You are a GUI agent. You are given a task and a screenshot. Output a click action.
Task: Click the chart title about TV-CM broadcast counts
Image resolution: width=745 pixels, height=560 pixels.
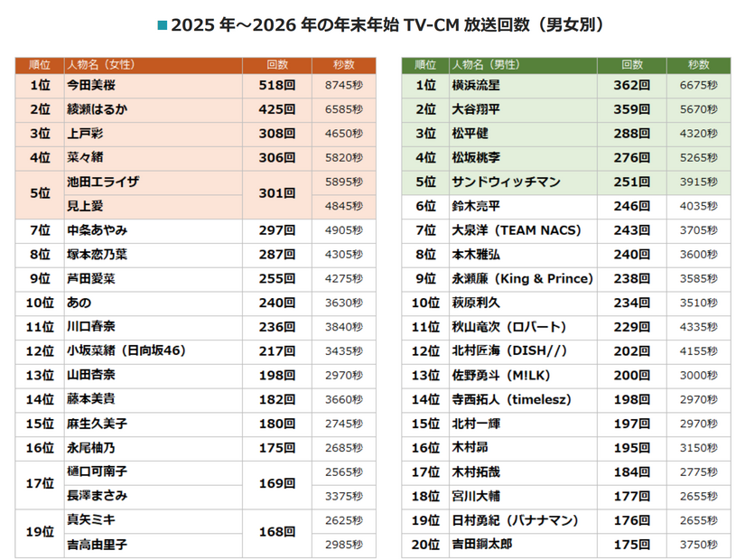click(372, 24)
